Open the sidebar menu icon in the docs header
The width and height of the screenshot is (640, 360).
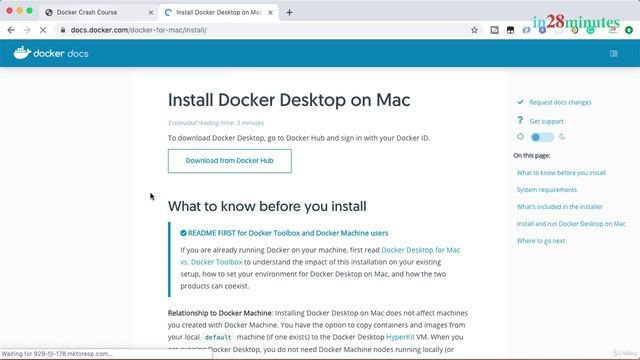(x=613, y=53)
